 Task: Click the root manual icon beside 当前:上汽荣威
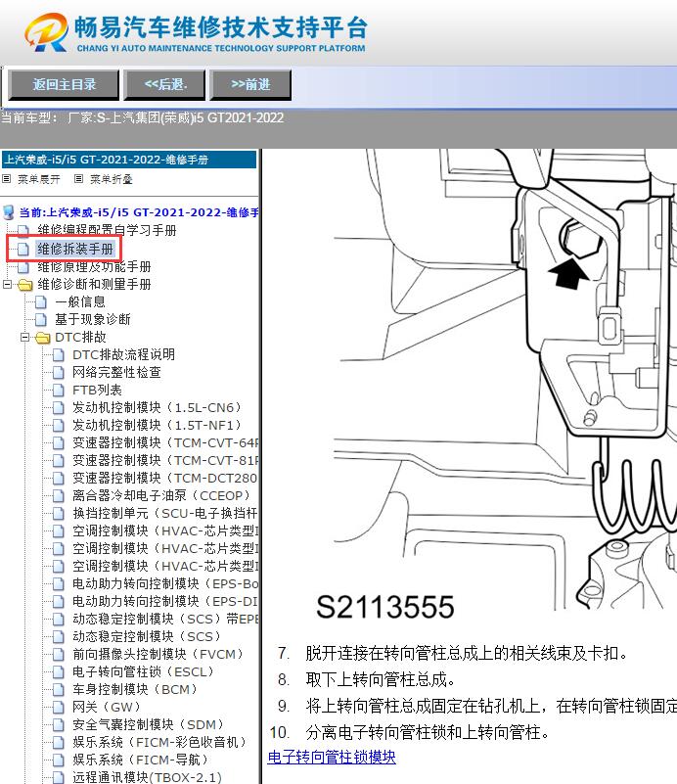pos(9,212)
